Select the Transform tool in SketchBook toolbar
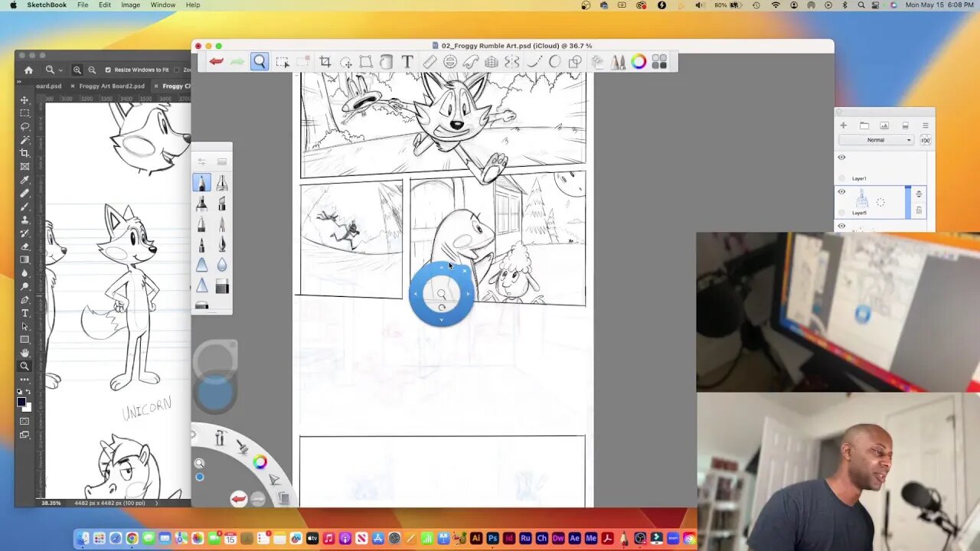 click(x=366, y=62)
